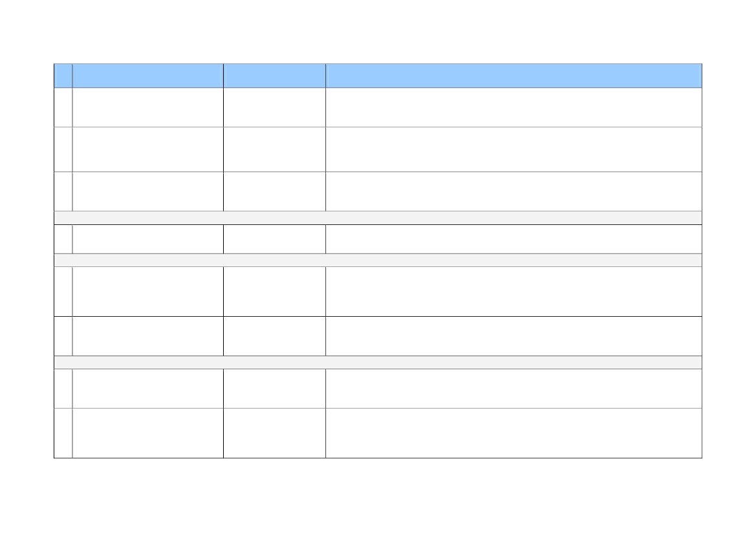Select first white row's narrow leftmost cell
Image resolution: width=756 pixels, height=534 pixels.
tap(63, 107)
